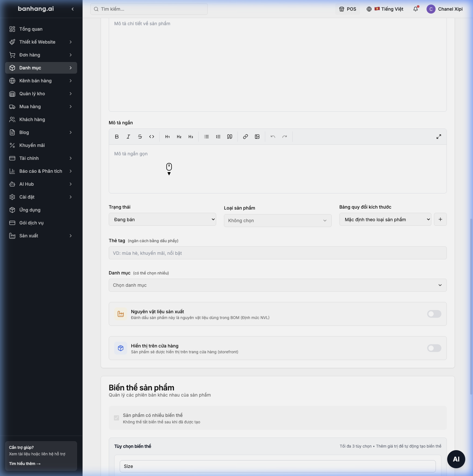The width and height of the screenshot is (473, 476).
Task: Insert a numbered list
Action: click(x=218, y=137)
